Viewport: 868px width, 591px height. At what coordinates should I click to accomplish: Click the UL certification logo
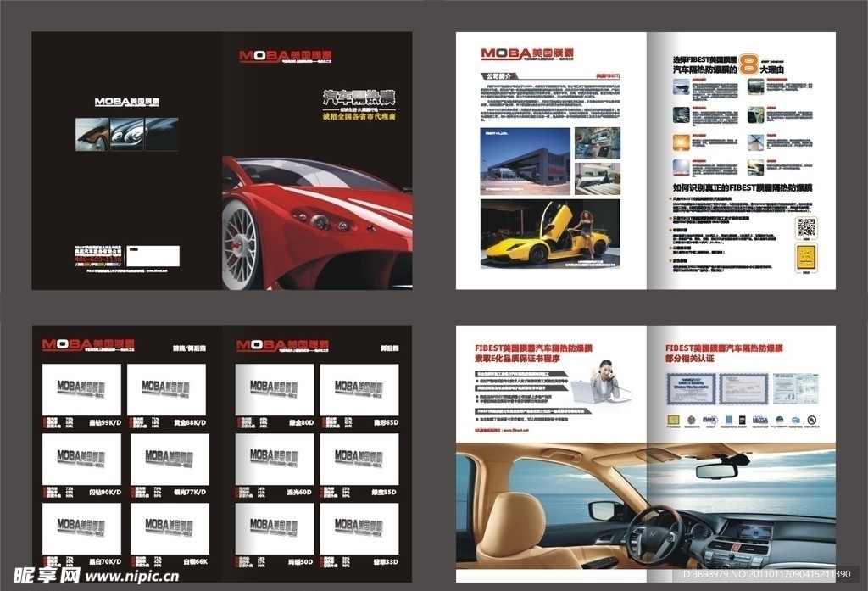click(811, 420)
